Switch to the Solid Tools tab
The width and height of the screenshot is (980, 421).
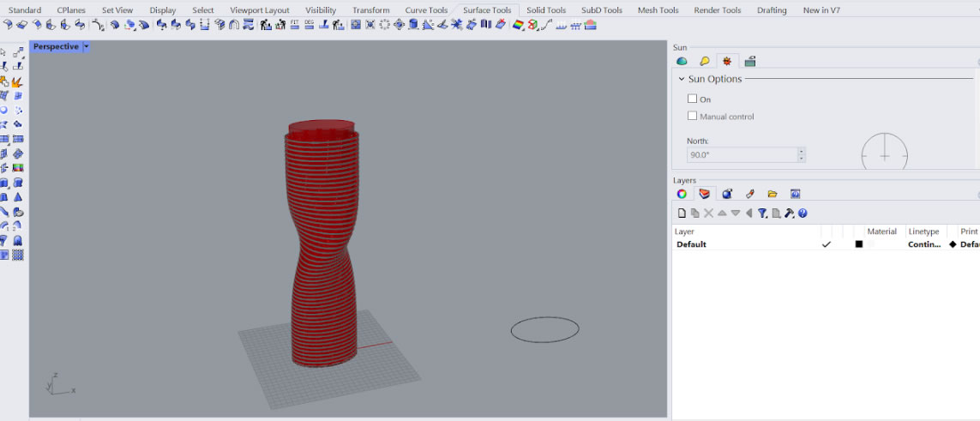point(546,10)
